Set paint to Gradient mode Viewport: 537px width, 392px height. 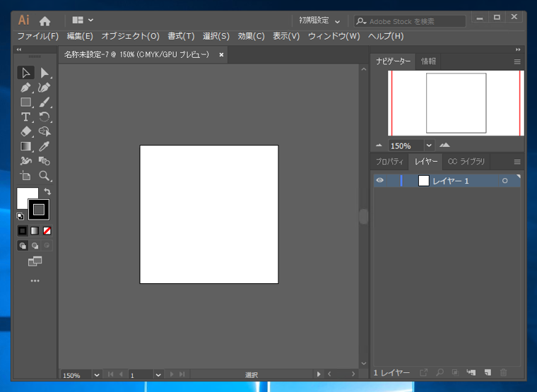pyautogui.click(x=35, y=231)
